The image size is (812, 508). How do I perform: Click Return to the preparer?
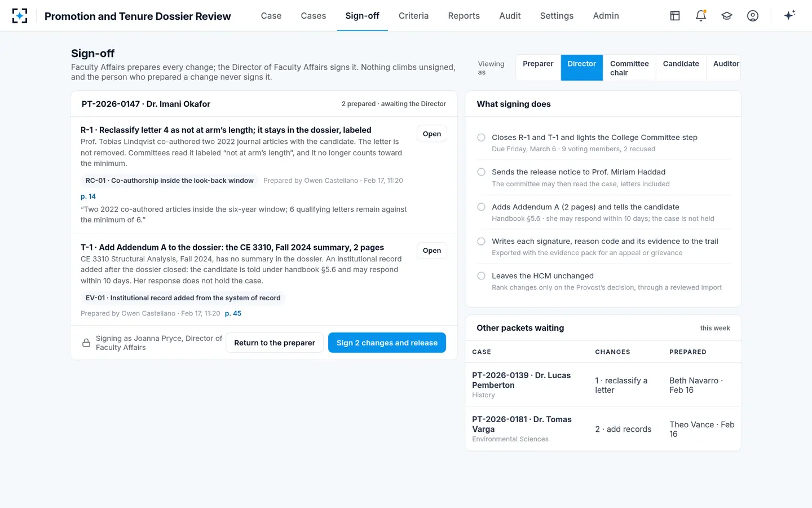pyautogui.click(x=275, y=343)
